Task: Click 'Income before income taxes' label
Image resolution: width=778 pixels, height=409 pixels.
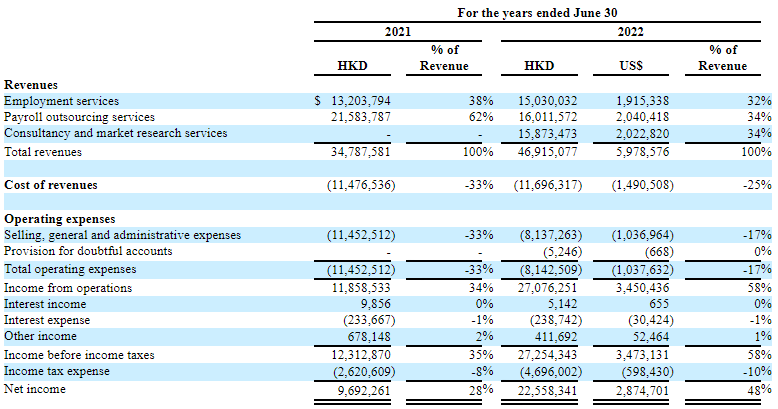Action: pos(79,355)
